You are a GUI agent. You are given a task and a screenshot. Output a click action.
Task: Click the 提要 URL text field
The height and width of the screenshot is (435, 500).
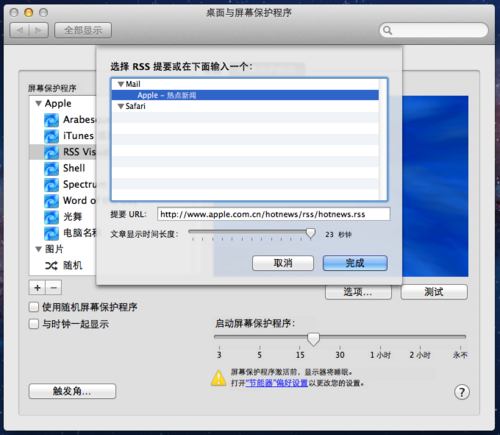[x=273, y=214]
